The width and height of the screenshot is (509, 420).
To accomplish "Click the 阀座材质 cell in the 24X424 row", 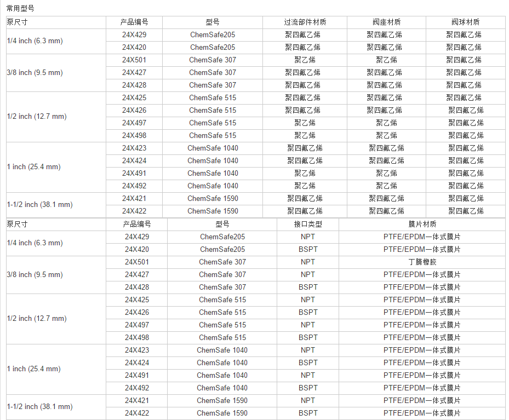I will (386, 161).
